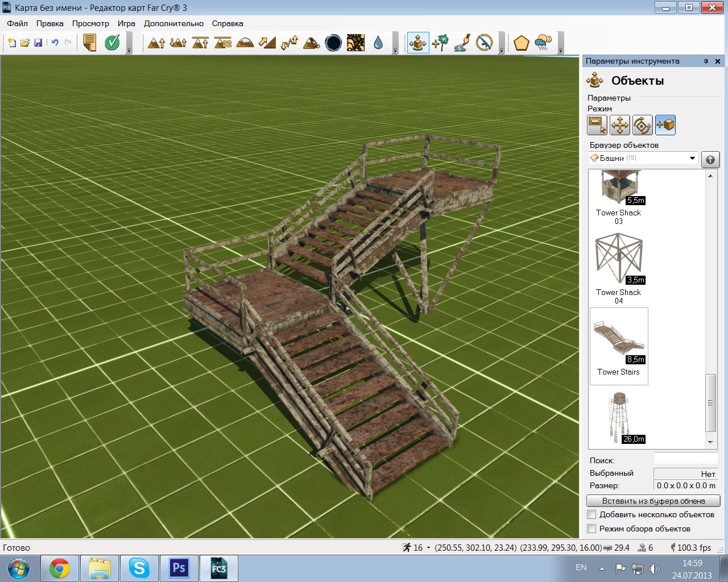Switch to Photoshop in taskbar
This screenshot has width=728, height=582.
179,568
